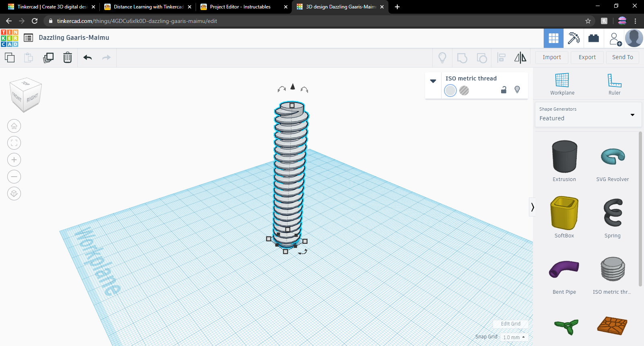Viewport: 644px width, 346px height.
Task: Open the Bricks mode icon
Action: [x=594, y=38]
